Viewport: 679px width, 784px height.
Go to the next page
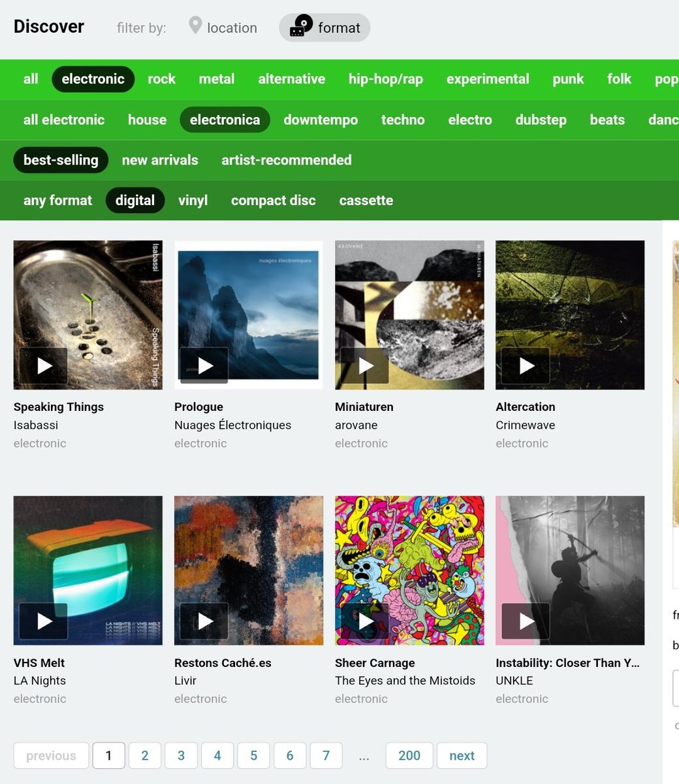(x=462, y=756)
